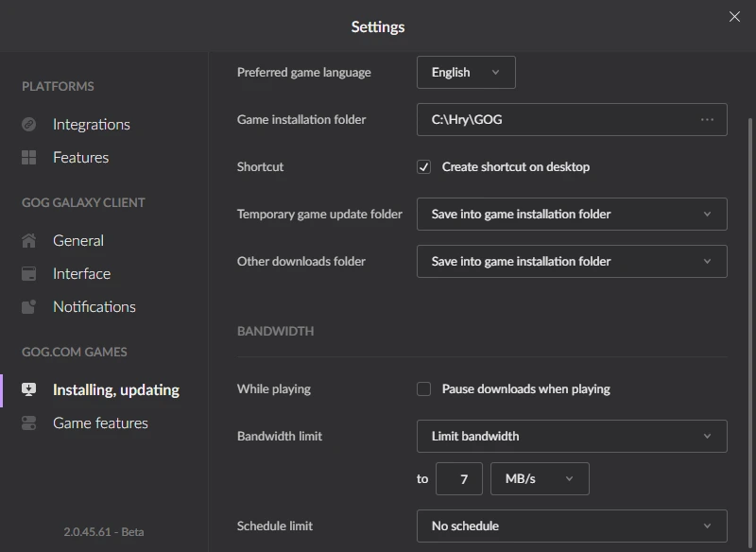
Task: Change the MB/s unit dropdown
Action: [540, 478]
